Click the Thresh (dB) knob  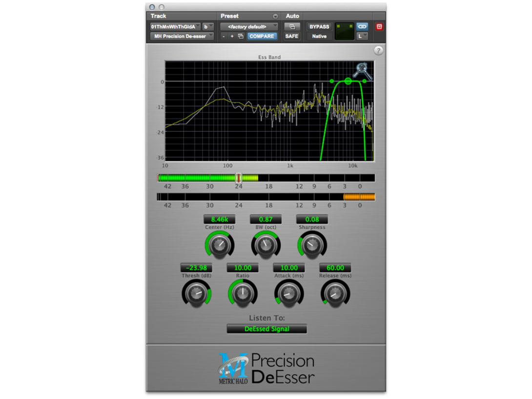point(196,294)
